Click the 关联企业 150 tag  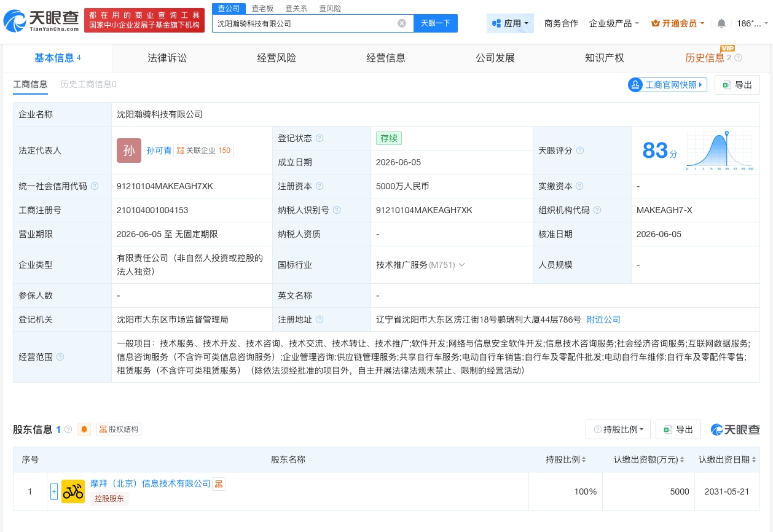click(203, 151)
